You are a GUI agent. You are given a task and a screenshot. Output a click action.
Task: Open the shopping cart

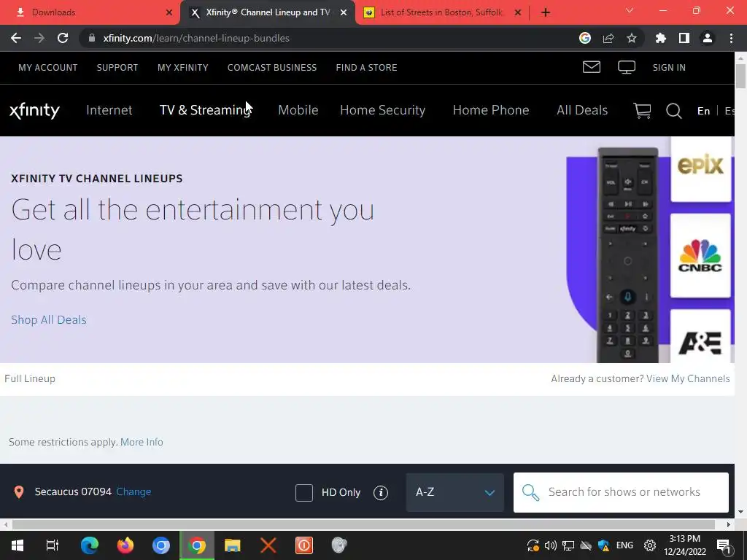tap(642, 111)
